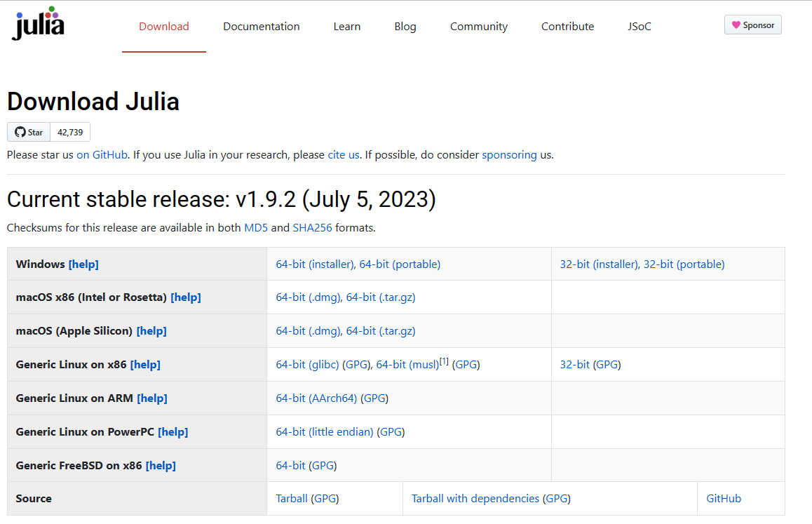This screenshot has width=812, height=524.
Task: Download Windows 64-bit (portable)
Action: point(400,264)
